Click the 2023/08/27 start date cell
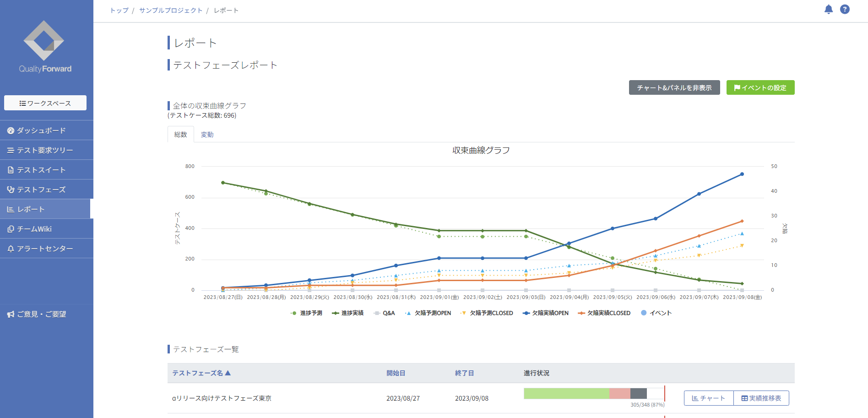 [403, 398]
